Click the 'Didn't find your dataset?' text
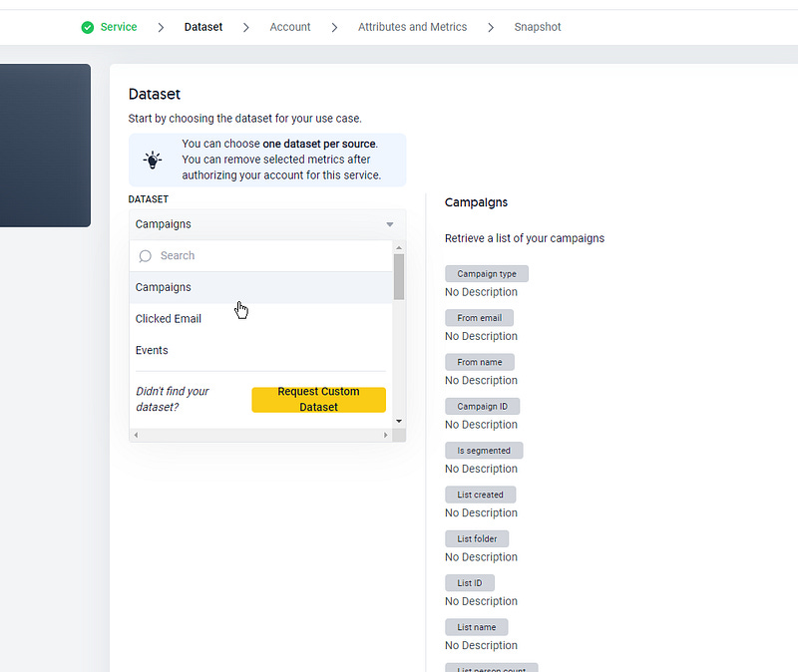This screenshot has width=798, height=672. (x=172, y=400)
